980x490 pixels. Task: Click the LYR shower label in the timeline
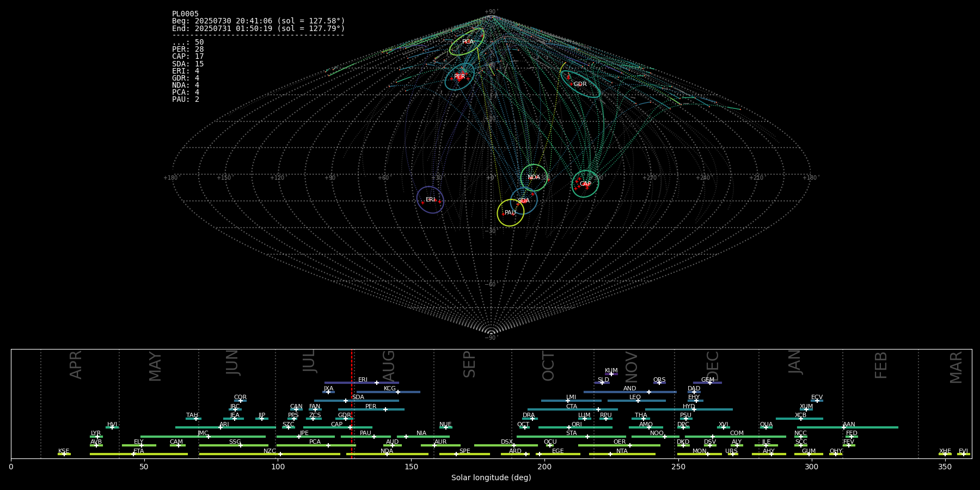(x=96, y=433)
